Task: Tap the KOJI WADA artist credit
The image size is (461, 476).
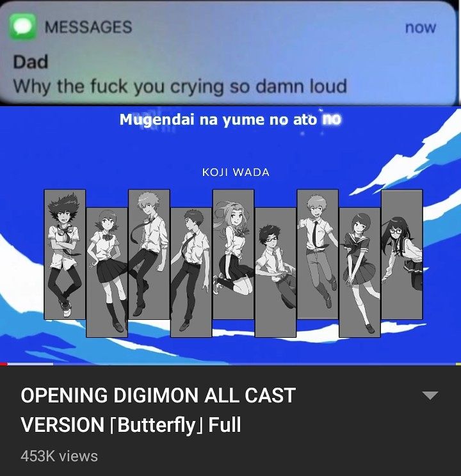Action: [236, 173]
